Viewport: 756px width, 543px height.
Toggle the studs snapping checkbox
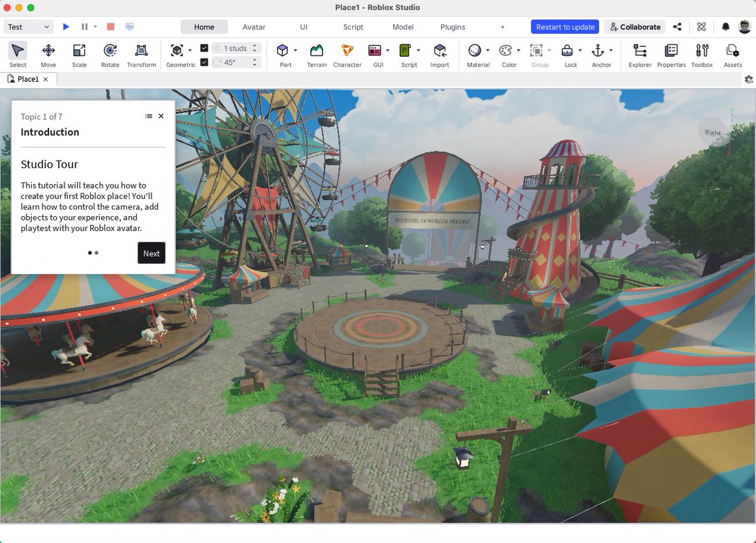(204, 48)
